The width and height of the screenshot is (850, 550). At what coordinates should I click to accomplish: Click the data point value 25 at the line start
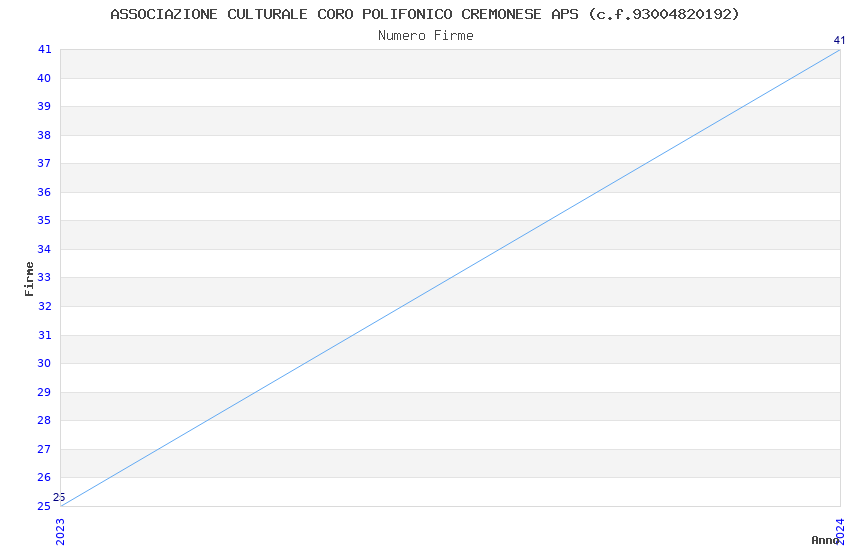pyautogui.click(x=59, y=497)
